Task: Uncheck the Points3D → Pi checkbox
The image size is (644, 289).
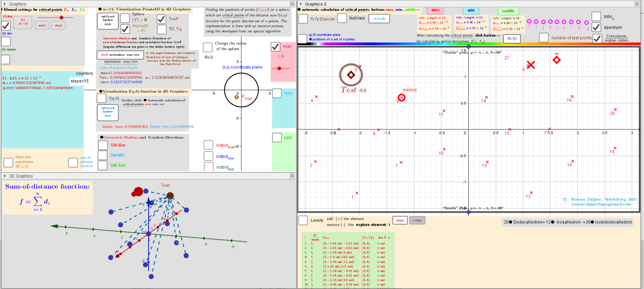Action: 125,29
